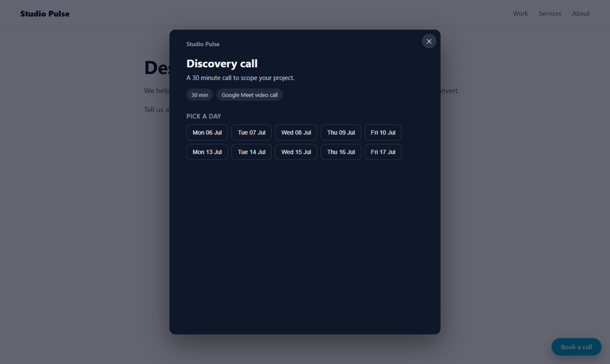Click the 30 minute call description text
Screen dimensions: 610x364
tap(240, 78)
